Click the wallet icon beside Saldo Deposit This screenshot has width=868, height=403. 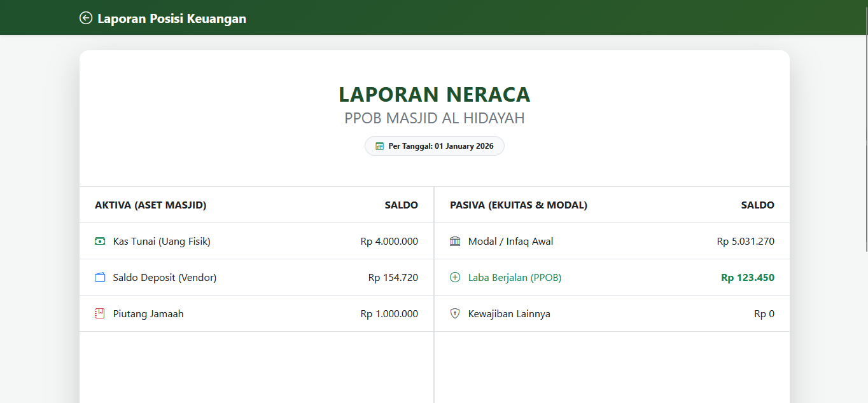[100, 277]
